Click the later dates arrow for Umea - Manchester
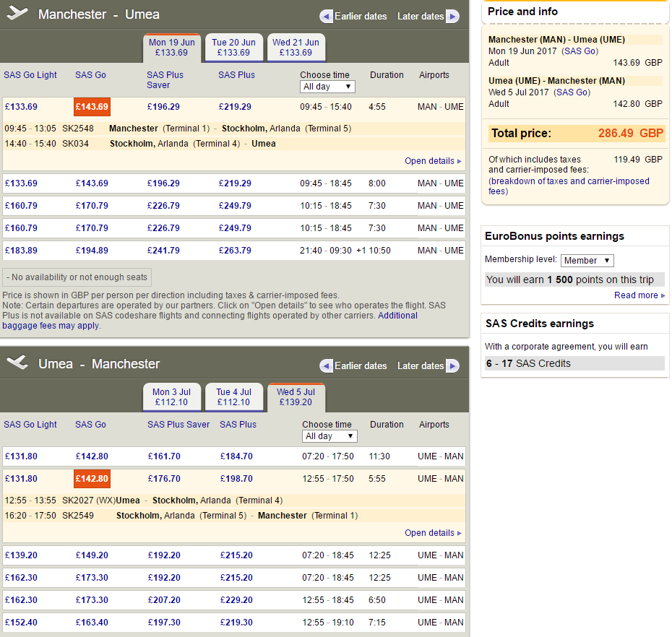Image resolution: width=672 pixels, height=637 pixels. coord(452,366)
